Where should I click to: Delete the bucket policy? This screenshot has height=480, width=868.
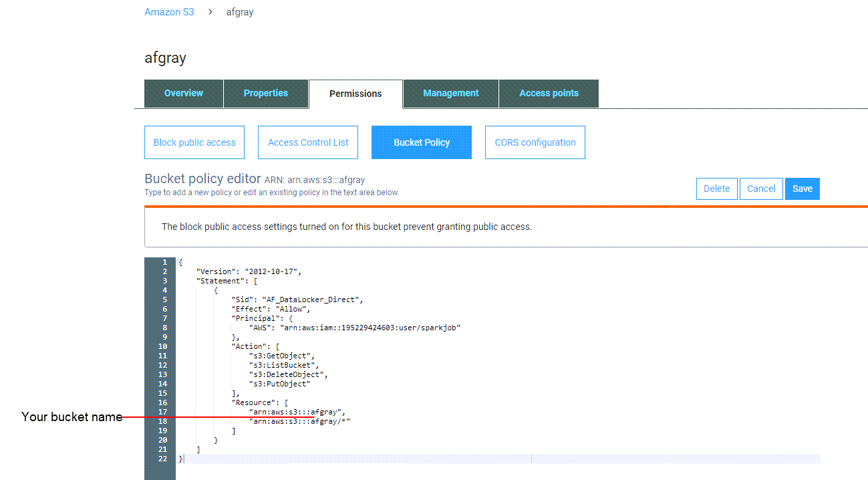716,189
